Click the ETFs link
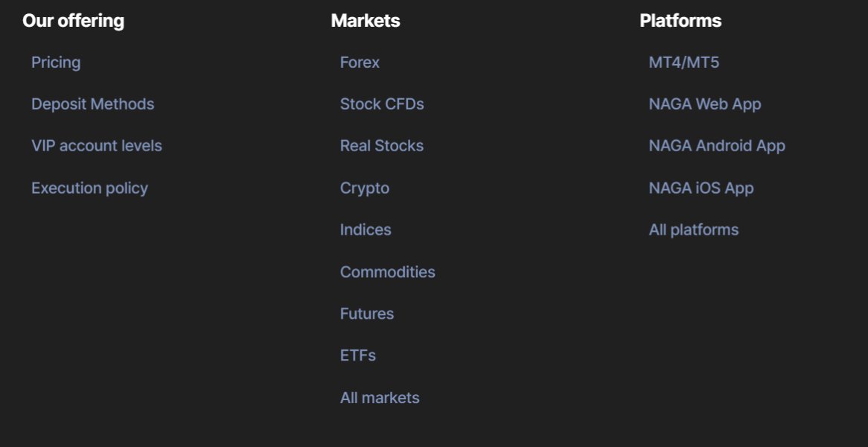Screen dimensions: 868x447 (x=357, y=355)
